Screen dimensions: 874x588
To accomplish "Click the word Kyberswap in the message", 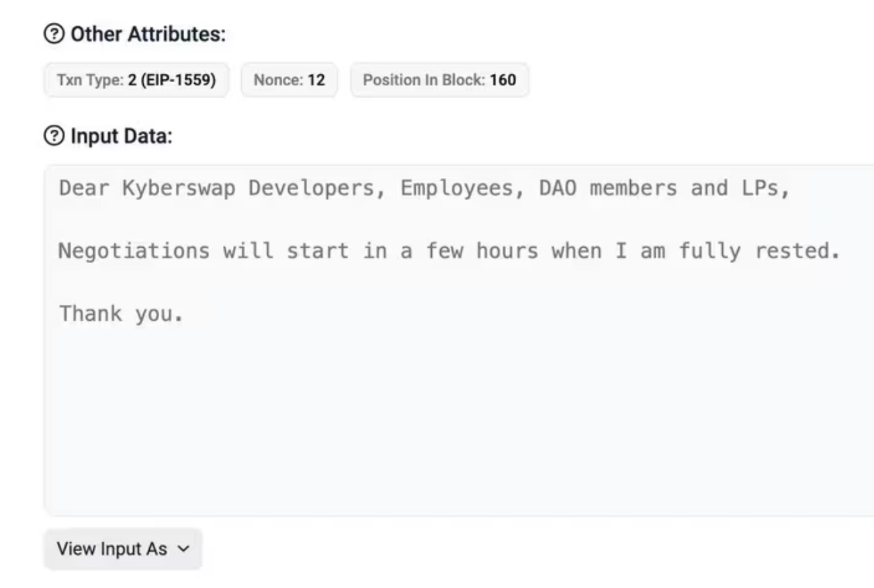I will 179,189.
